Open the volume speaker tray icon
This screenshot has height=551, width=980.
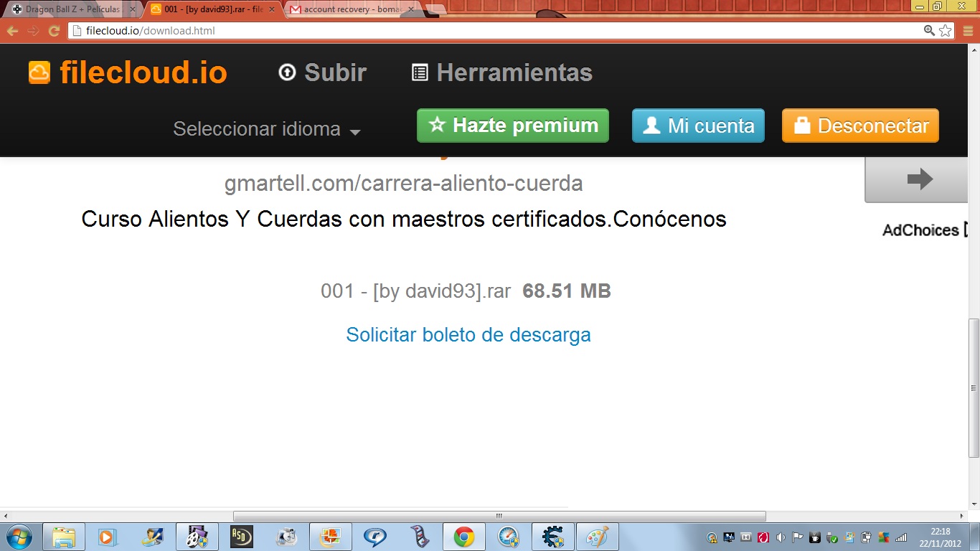[781, 537]
